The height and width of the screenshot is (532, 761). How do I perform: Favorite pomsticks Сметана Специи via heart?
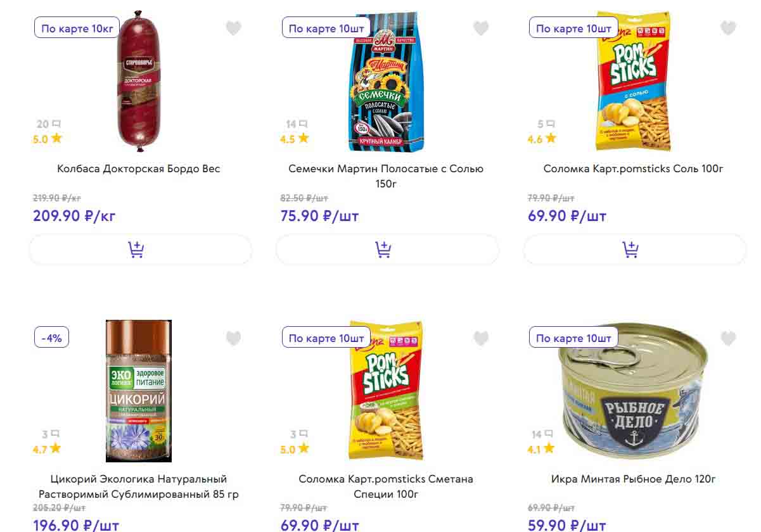point(481,338)
